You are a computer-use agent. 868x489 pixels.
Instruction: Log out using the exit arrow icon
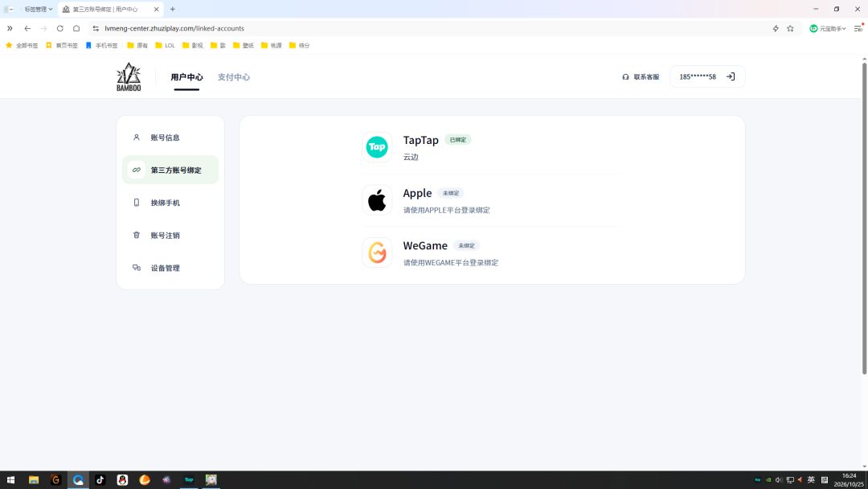pos(731,76)
